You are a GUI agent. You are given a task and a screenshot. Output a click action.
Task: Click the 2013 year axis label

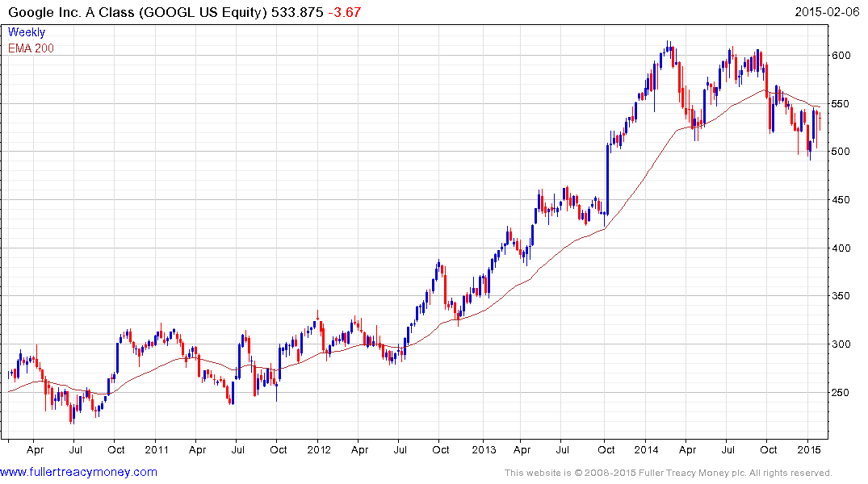point(484,449)
